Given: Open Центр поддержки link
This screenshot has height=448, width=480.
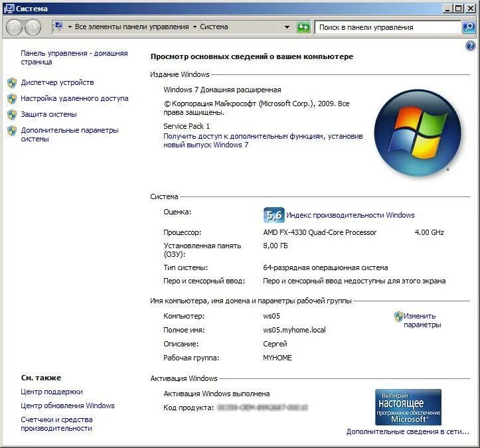Looking at the screenshot, I should click(52, 392).
